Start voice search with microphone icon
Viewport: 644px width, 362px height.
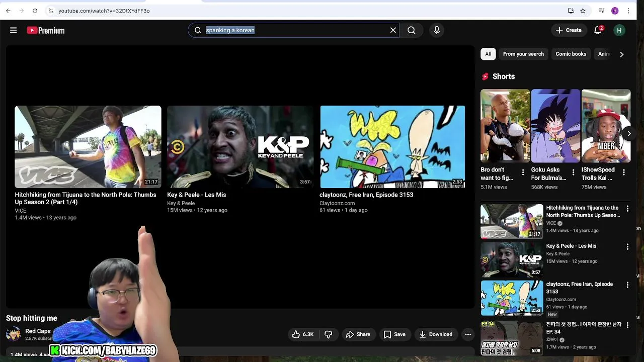coord(437,30)
